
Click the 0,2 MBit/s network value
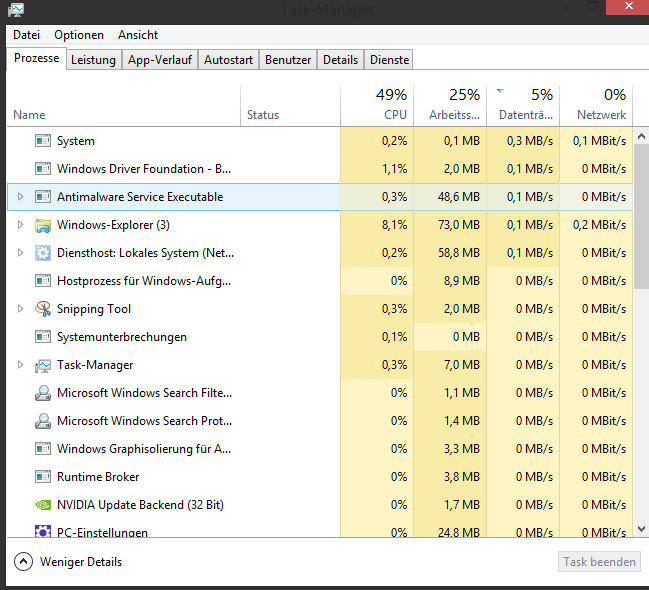[600, 225]
